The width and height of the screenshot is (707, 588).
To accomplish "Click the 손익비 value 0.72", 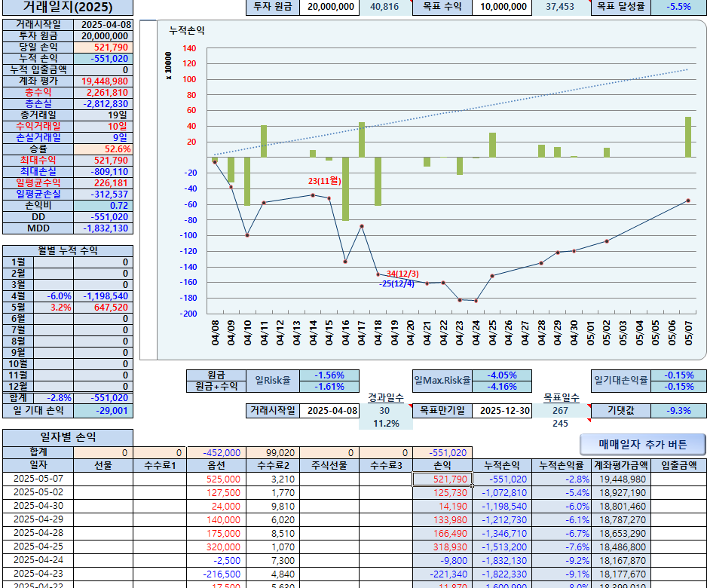I will click(x=103, y=205).
